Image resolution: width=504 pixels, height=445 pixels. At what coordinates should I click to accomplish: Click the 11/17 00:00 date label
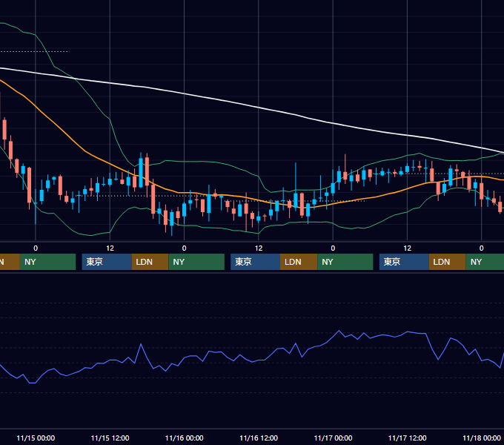coord(333,438)
